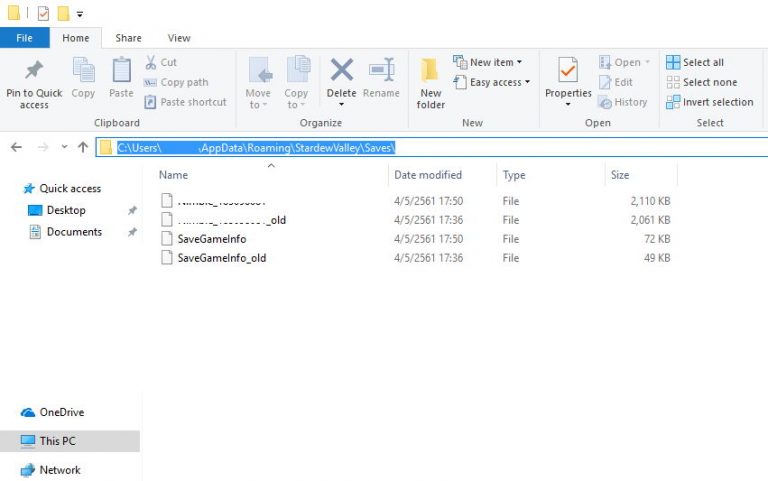This screenshot has width=768, height=481.
Task: Click the History ribbon command
Action: [623, 102]
